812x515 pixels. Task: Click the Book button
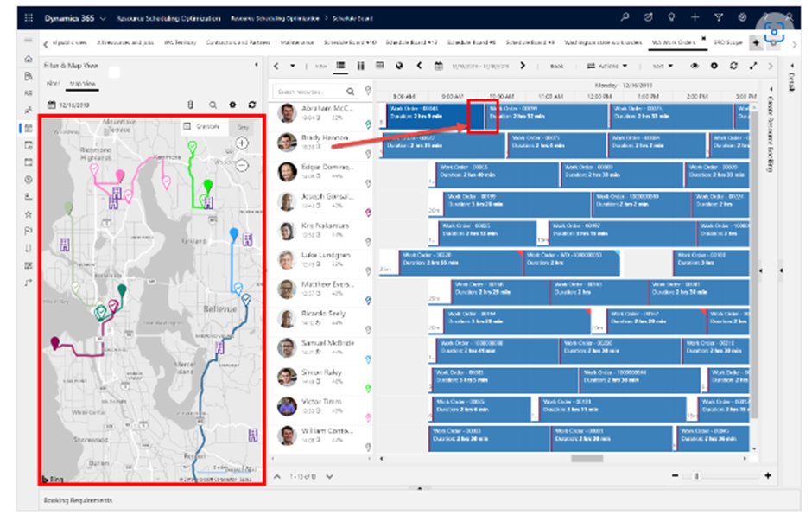point(556,66)
